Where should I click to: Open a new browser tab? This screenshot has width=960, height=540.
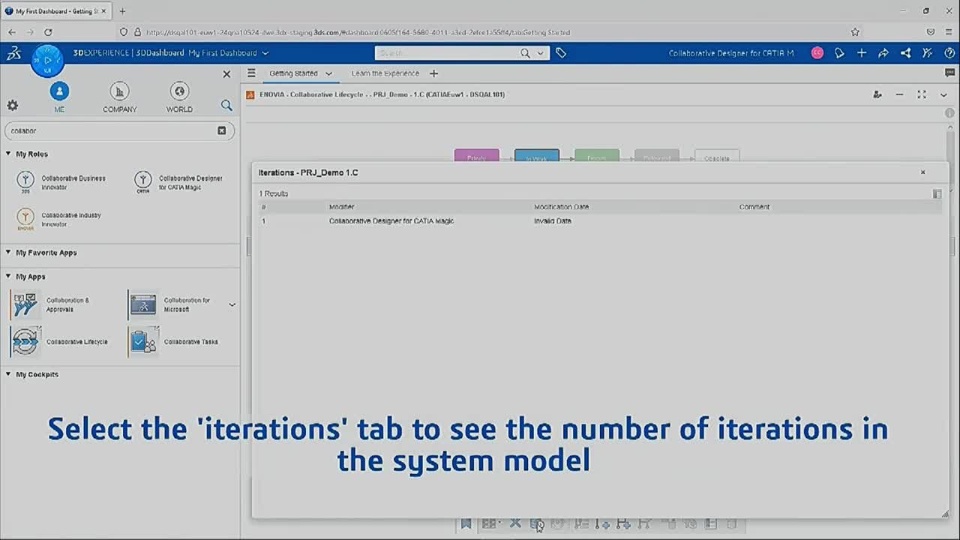[122, 11]
